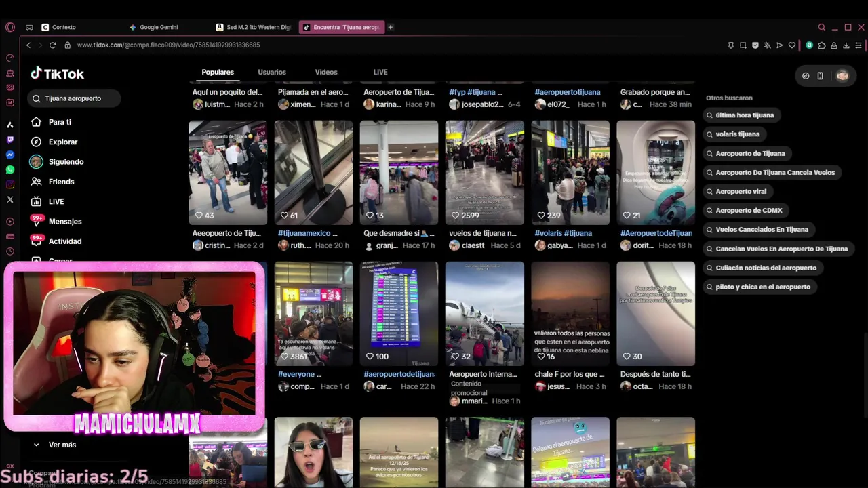Screen dimensions: 868x488
Task: Search suggestion Aeropuerto De Tijuana Cancela Vuelos
Action: tap(770, 172)
